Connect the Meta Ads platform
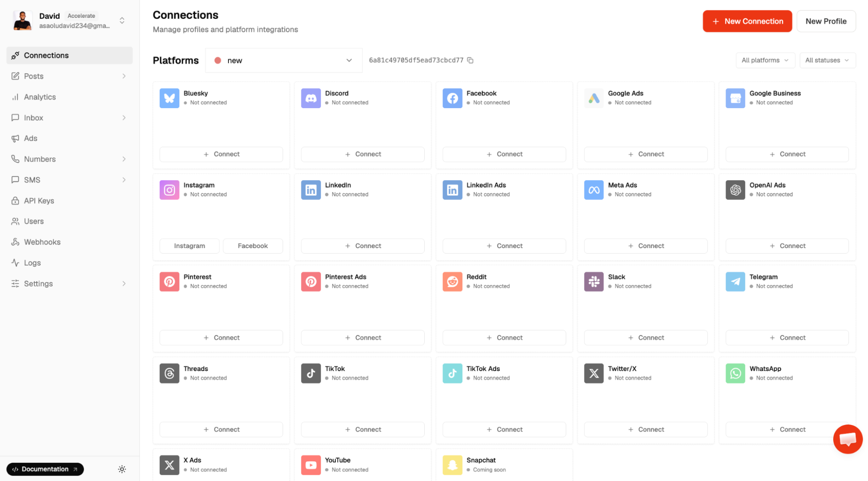The image size is (868, 481). click(646, 246)
